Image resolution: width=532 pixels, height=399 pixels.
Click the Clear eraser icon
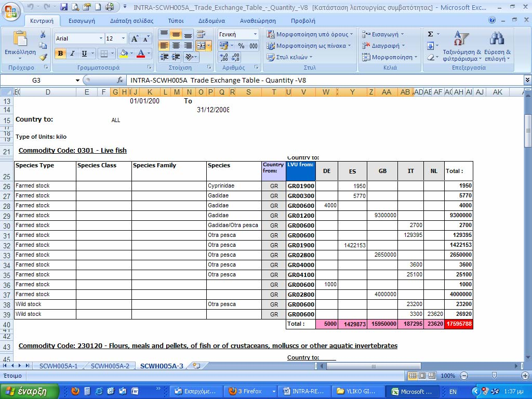tap(430, 57)
